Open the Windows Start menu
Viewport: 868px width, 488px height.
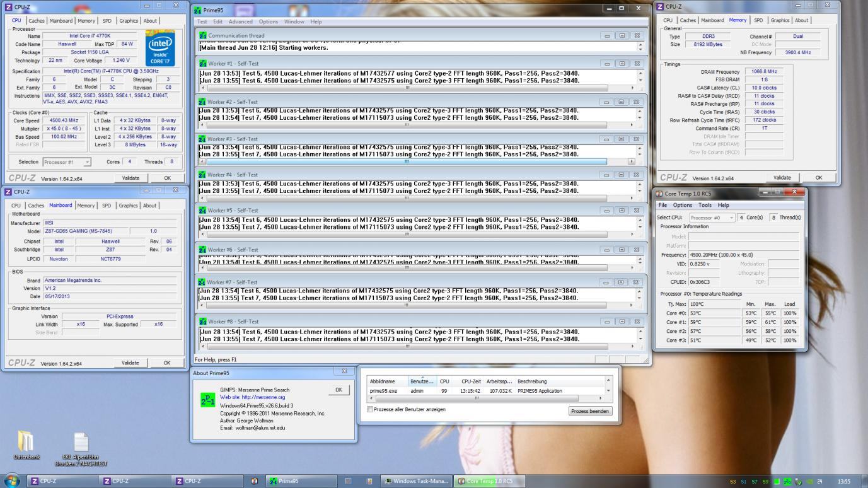(x=11, y=481)
